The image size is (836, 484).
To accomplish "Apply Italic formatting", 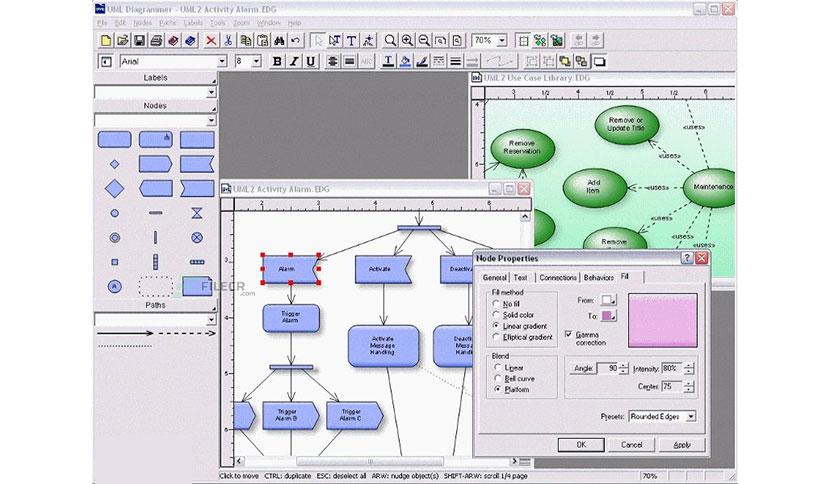I will pos(294,61).
